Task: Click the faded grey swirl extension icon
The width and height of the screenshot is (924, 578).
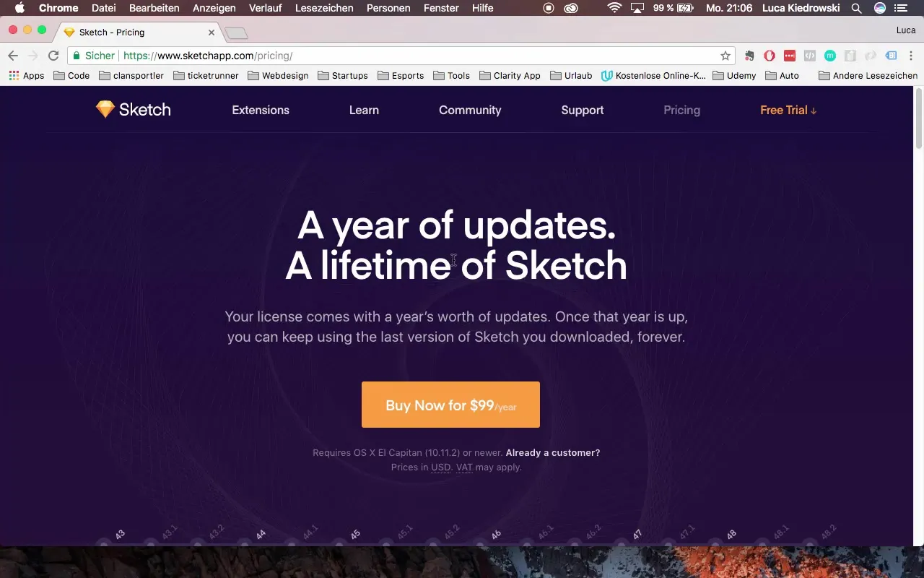Action: point(871,56)
